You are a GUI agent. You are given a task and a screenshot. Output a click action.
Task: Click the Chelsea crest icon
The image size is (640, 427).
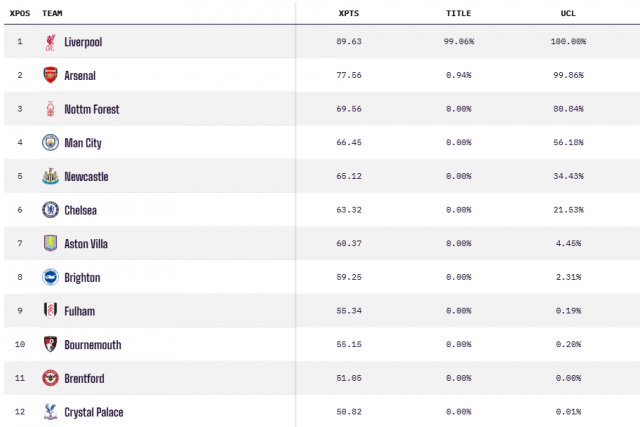point(50,210)
